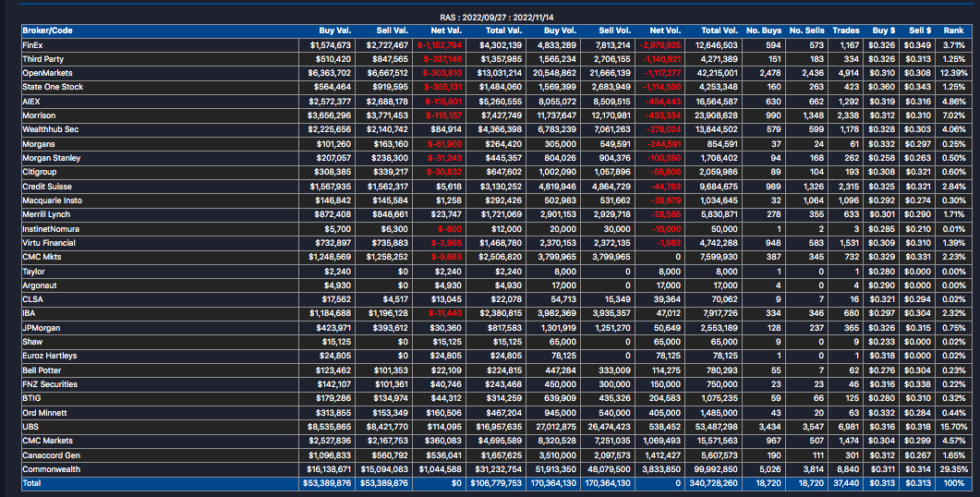Click FinEx net value -1,152,794

(440, 45)
